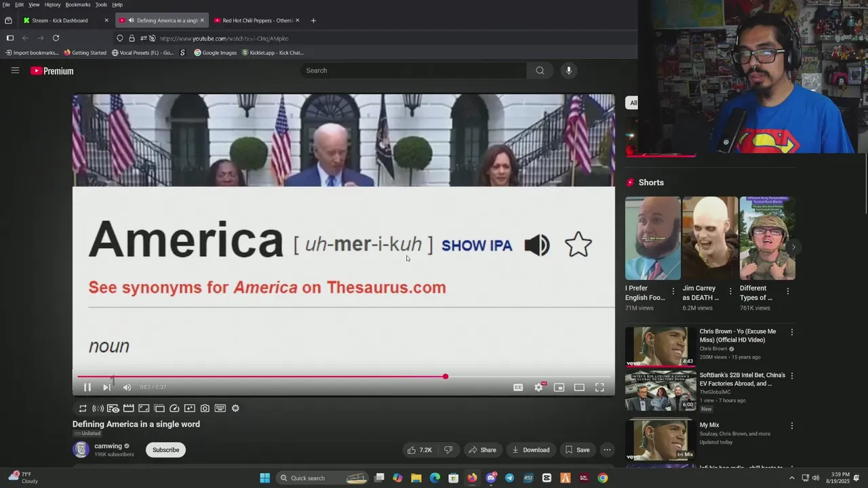
Task: Open Kicklet.app bookmark
Action: (273, 53)
